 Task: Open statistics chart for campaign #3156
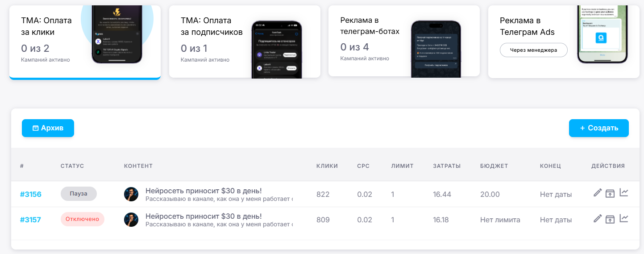point(623,193)
